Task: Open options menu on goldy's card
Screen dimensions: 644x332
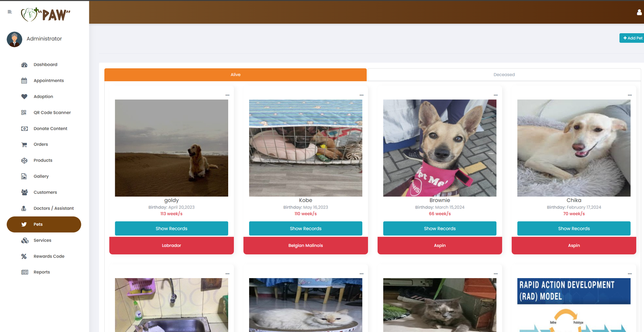Action: (227, 95)
